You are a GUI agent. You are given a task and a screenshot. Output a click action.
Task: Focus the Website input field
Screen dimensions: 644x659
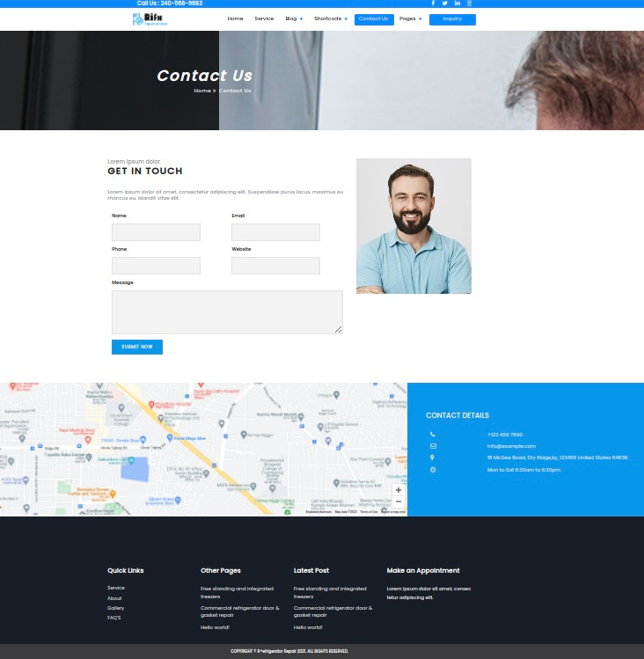tap(275, 266)
